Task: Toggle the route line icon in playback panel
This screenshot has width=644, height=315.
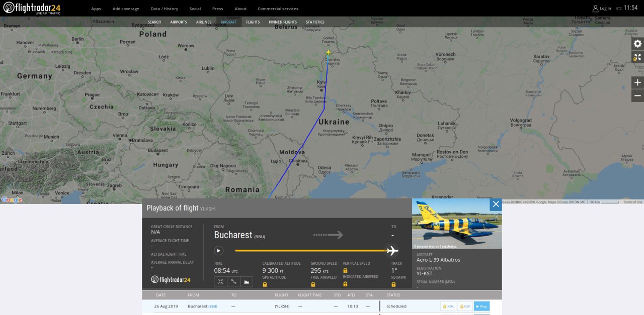Action: click(x=233, y=281)
